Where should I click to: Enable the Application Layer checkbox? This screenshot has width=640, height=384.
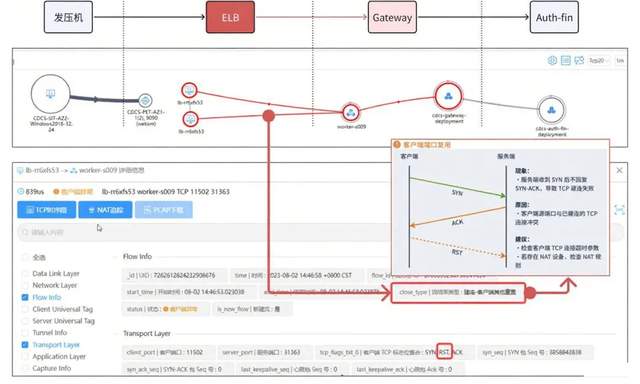[25, 356]
